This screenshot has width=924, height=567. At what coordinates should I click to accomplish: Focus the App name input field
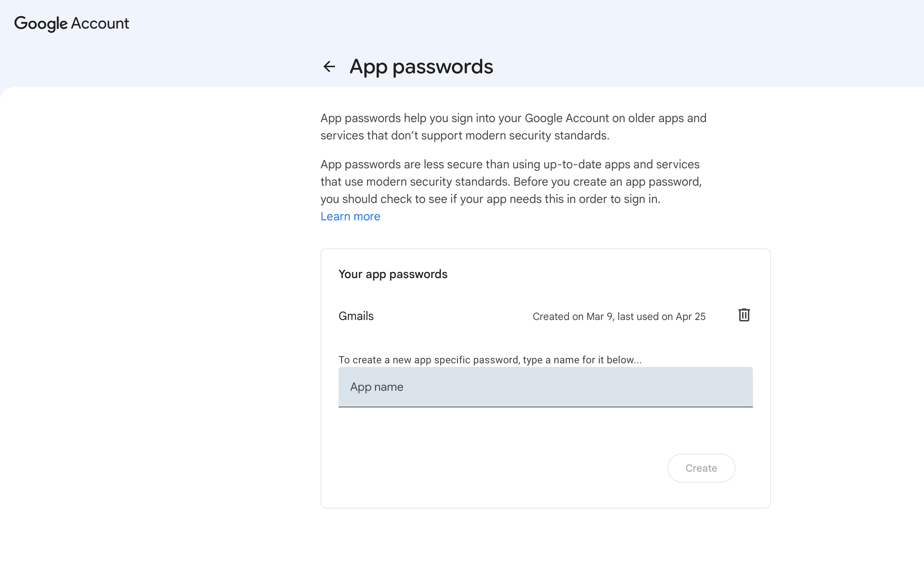(546, 387)
